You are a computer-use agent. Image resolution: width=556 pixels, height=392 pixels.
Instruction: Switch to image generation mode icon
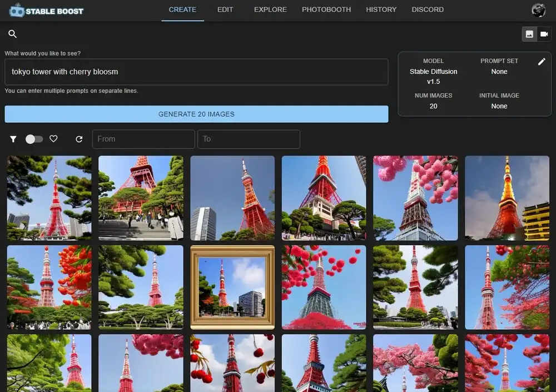point(529,34)
